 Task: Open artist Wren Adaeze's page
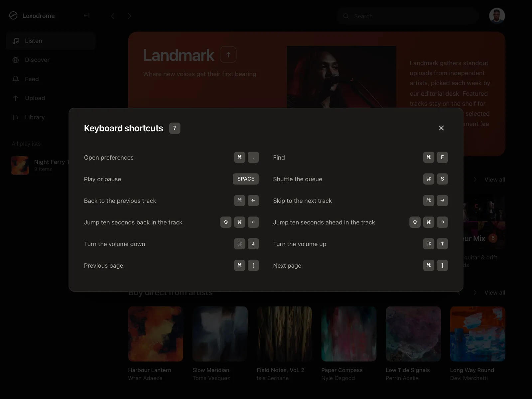coord(145,378)
